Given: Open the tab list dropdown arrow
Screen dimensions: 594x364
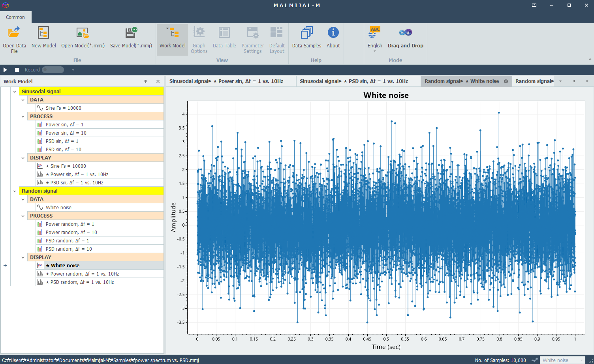Looking at the screenshot, I should point(560,81).
